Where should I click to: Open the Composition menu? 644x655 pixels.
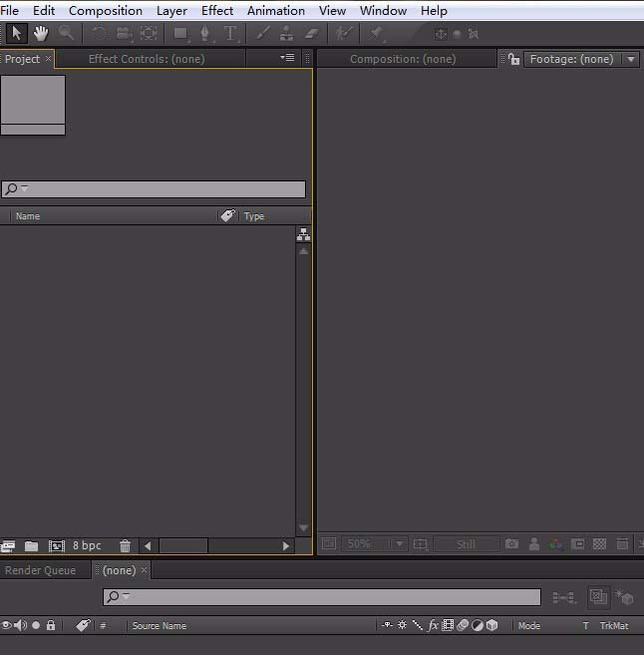[x=105, y=11]
